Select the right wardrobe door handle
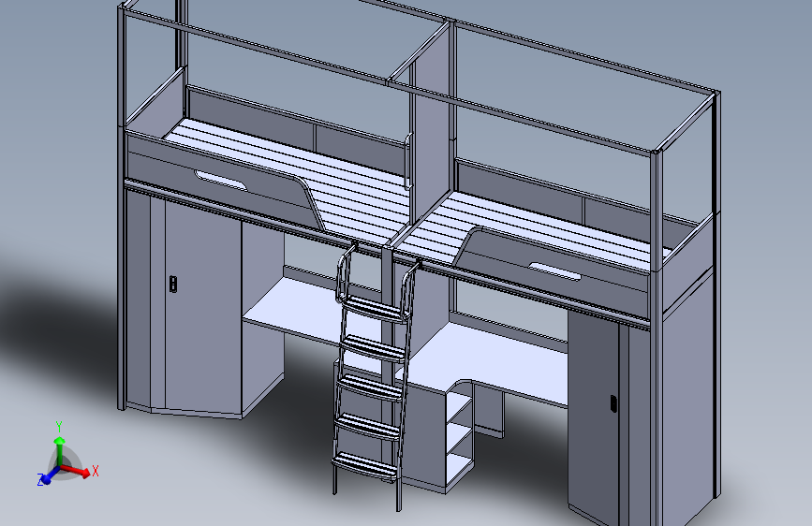The width and height of the screenshot is (812, 526). (x=613, y=403)
